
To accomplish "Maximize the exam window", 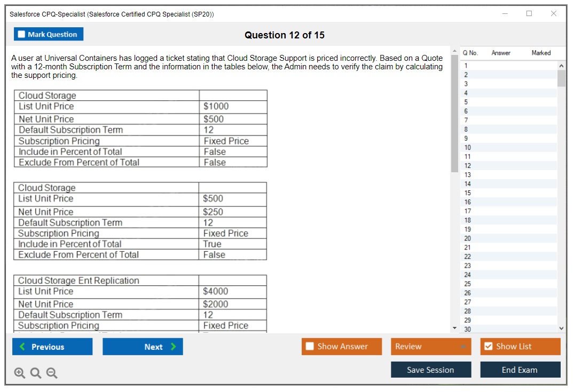I will click(529, 14).
